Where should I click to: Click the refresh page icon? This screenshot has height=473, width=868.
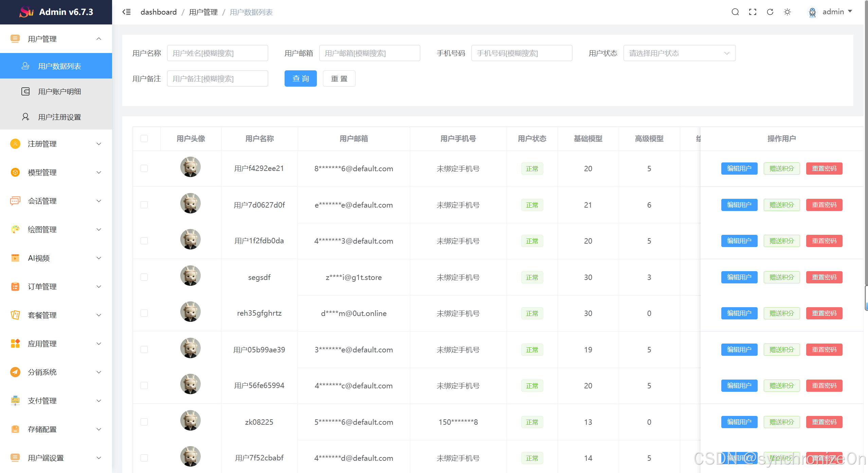click(770, 12)
